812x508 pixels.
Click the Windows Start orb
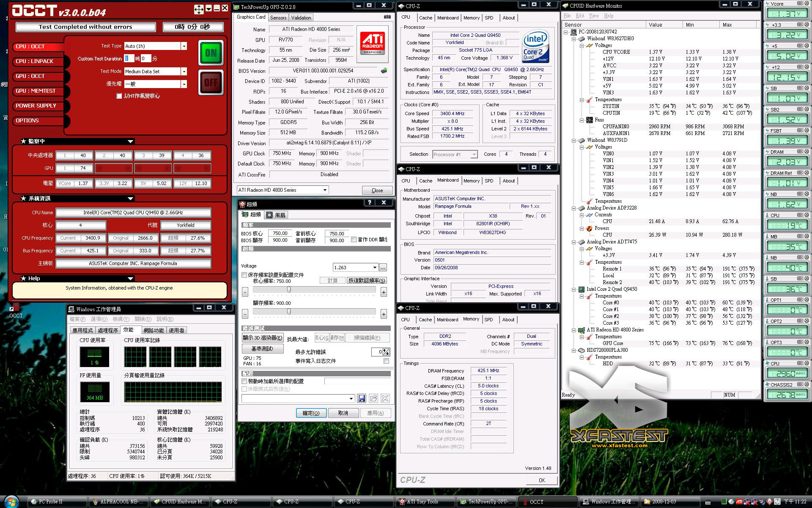11,501
